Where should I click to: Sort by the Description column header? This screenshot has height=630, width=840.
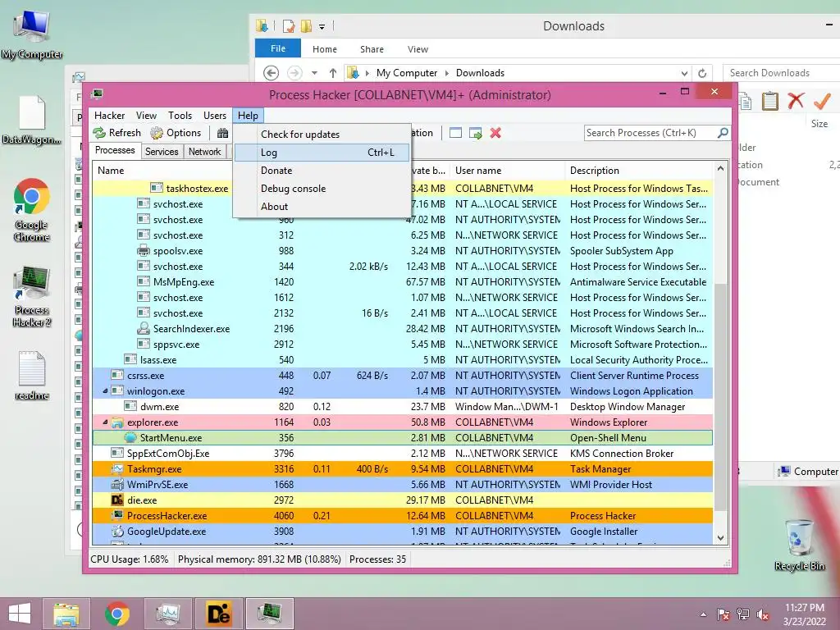pyautogui.click(x=639, y=171)
